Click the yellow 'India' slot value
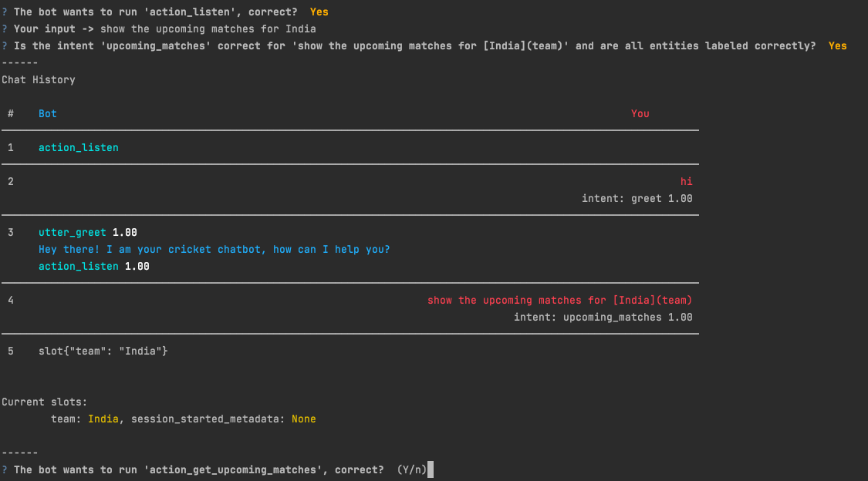 pyautogui.click(x=103, y=419)
